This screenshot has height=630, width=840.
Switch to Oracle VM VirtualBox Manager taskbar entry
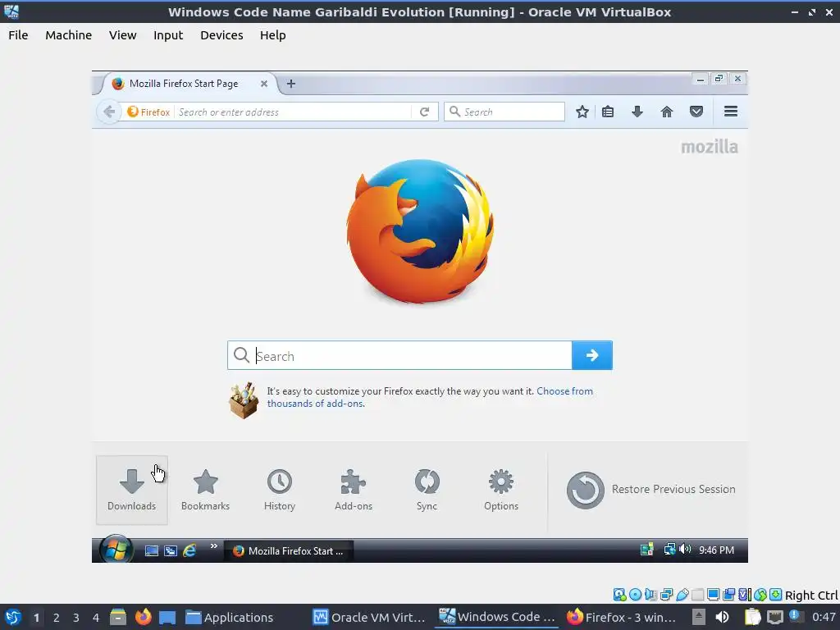click(x=369, y=618)
